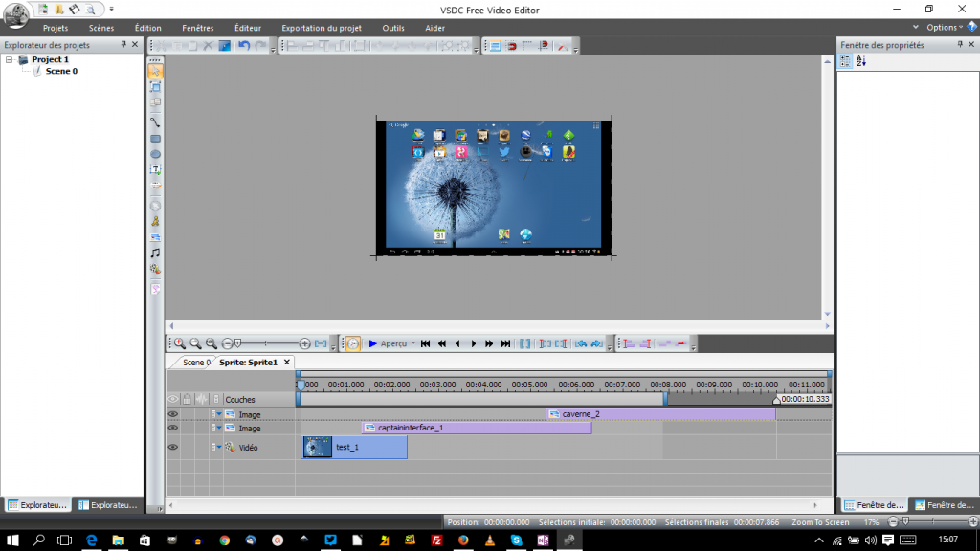
Task: Collapse the Project 1 tree node
Action: click(10, 59)
